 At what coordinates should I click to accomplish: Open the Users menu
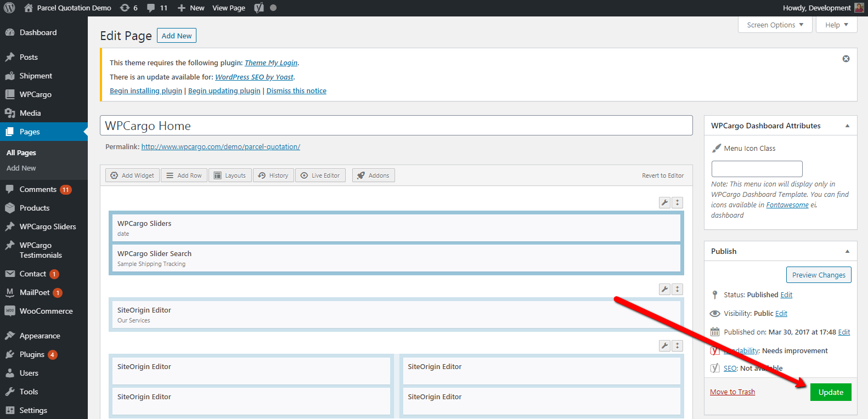point(44,373)
